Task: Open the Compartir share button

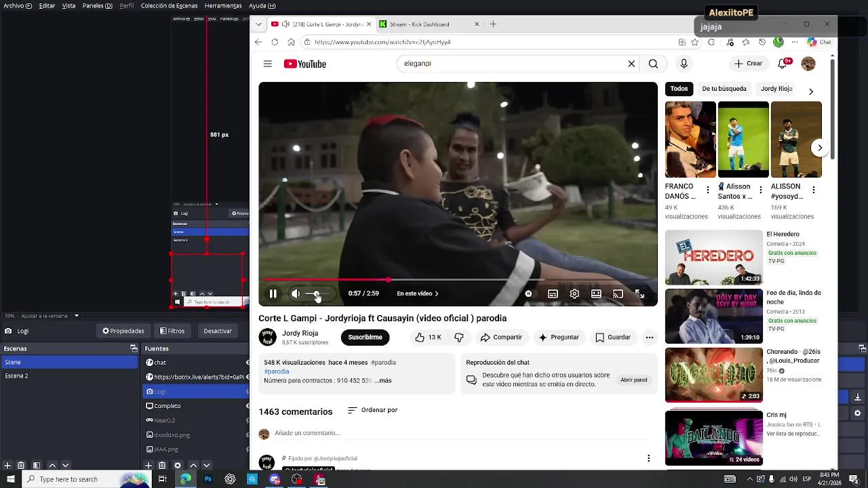Action: tap(501, 338)
